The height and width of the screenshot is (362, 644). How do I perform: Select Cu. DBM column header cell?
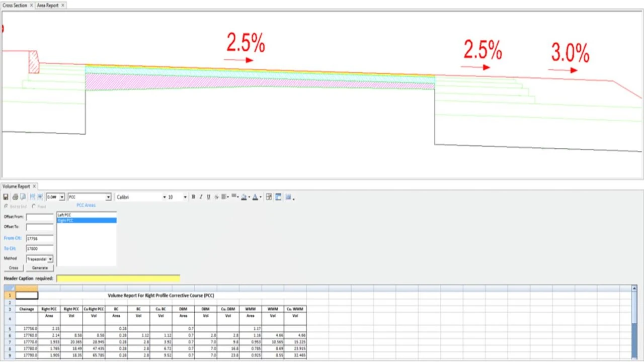[228, 309]
